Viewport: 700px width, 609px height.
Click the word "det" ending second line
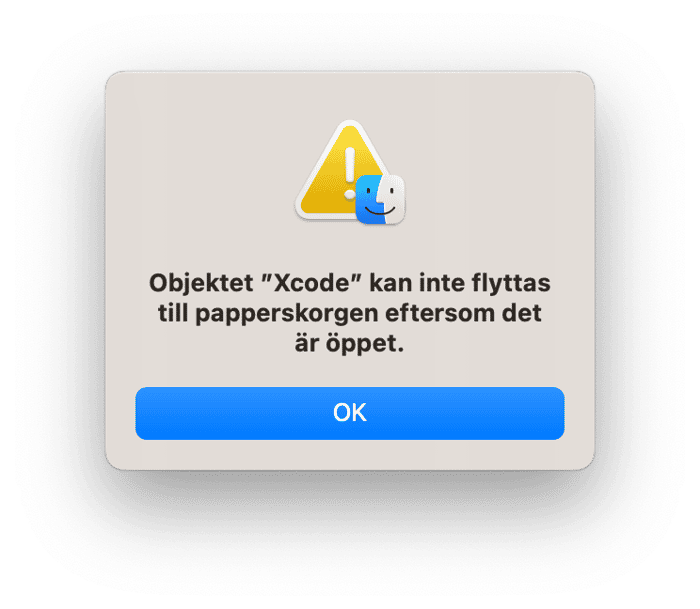click(521, 313)
